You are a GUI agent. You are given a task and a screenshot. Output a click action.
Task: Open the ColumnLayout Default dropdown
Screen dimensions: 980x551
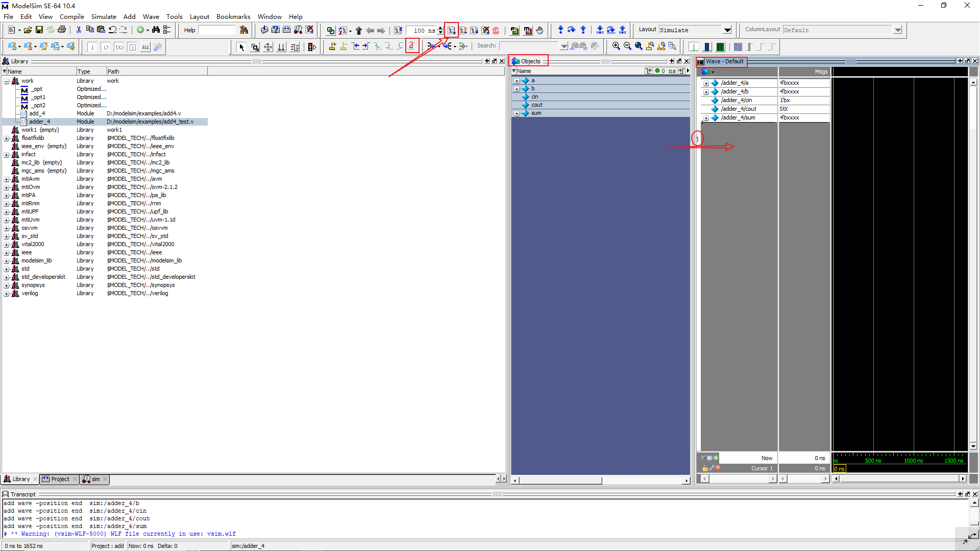point(897,30)
